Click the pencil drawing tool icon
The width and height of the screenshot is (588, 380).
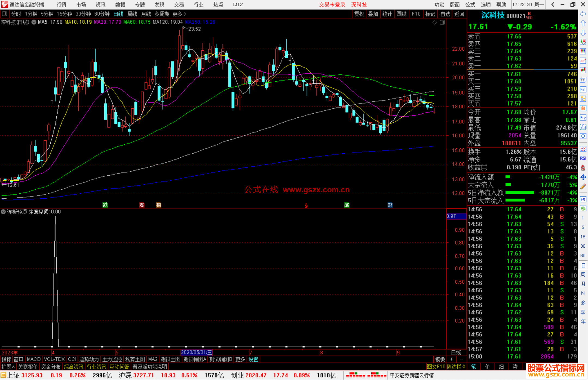(583, 187)
